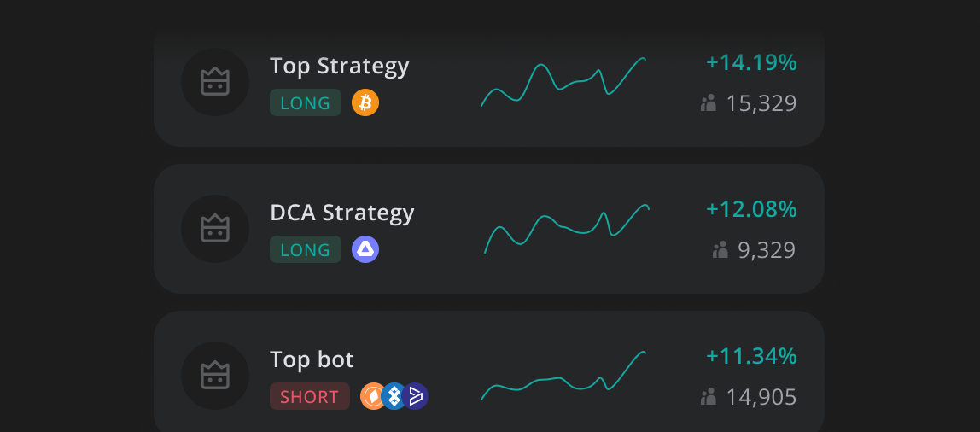Click the followers icon beside 14,905
The height and width of the screenshot is (432, 980).
tap(709, 397)
